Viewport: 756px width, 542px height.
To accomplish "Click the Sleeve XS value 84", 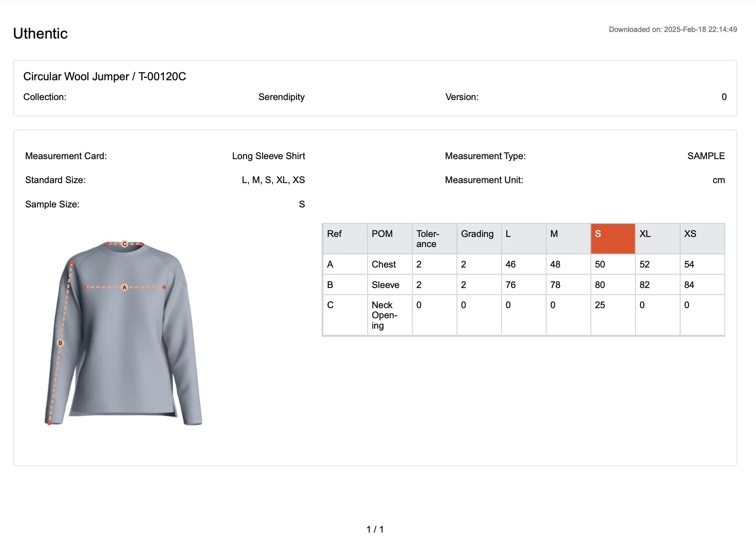I will [x=702, y=285].
